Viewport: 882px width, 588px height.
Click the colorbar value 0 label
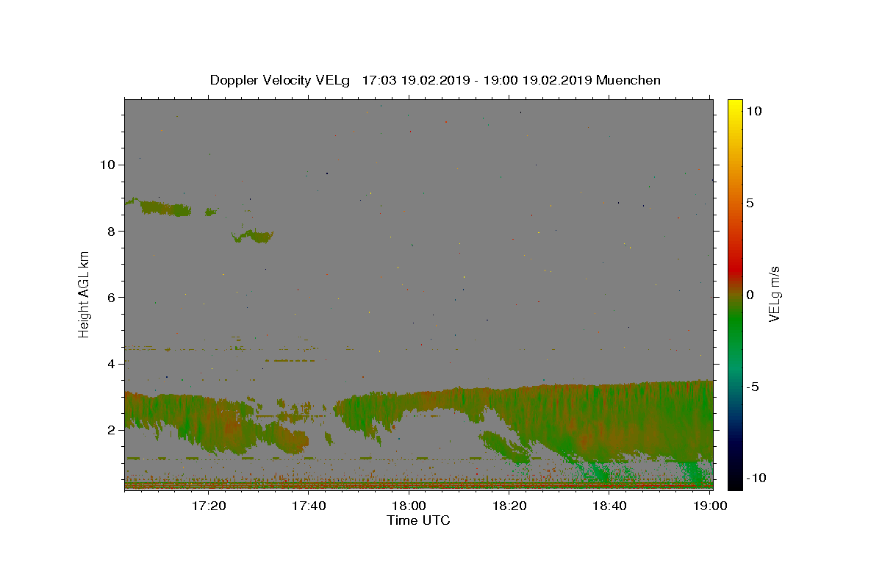[750, 295]
